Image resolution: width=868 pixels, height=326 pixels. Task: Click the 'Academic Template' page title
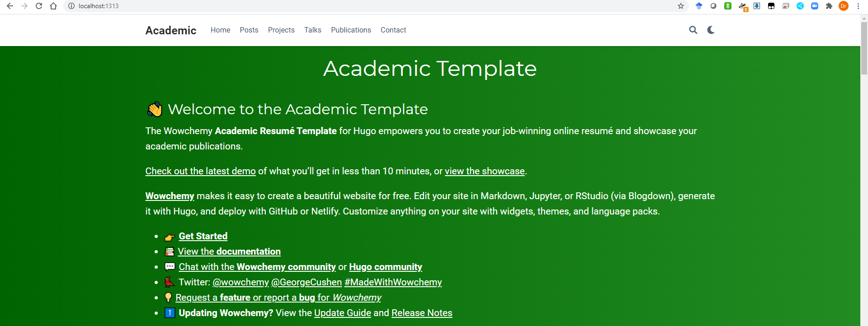click(430, 69)
